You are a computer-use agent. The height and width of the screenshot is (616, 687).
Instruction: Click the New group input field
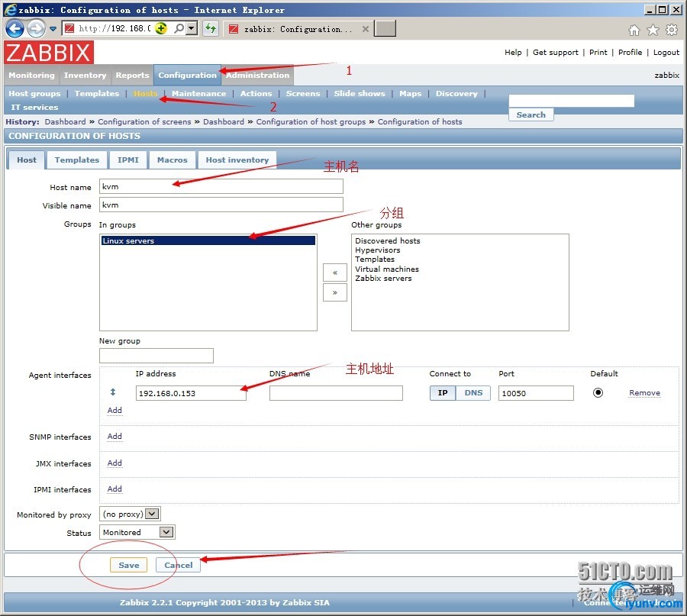[156, 356]
